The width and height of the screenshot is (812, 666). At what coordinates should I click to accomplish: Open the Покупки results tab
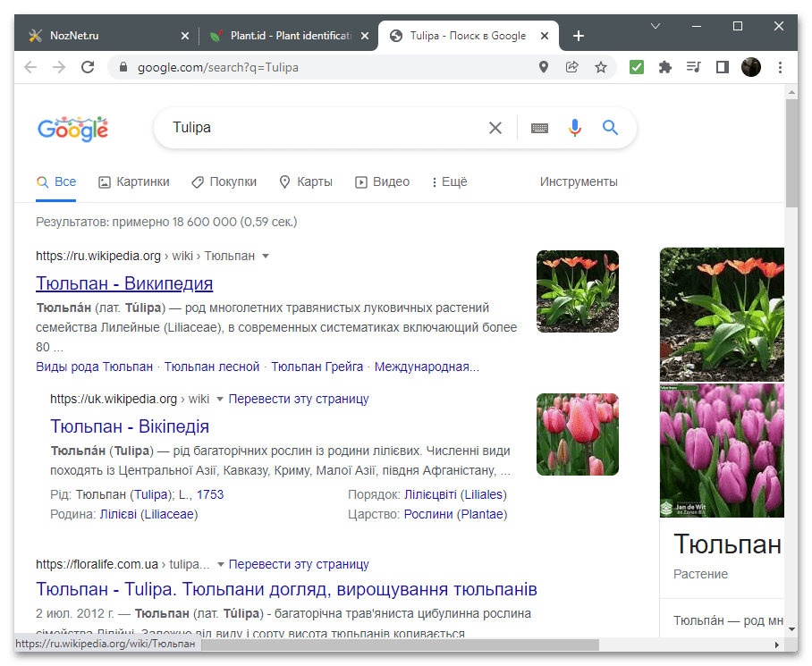tap(224, 182)
